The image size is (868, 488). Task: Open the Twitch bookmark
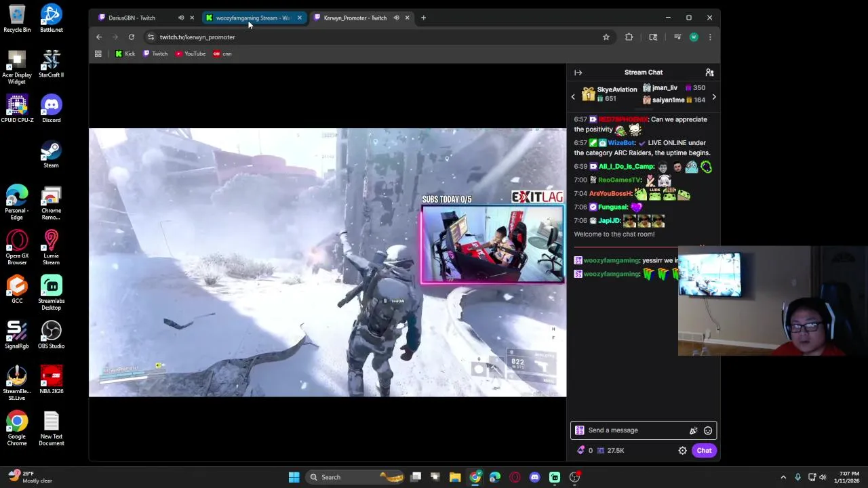[155, 54]
